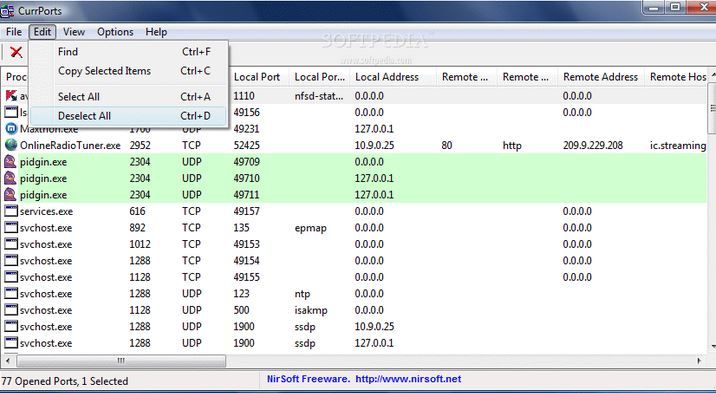Click svchost.exe icon in port 135 row
The height and width of the screenshot is (393, 716).
[x=11, y=227]
